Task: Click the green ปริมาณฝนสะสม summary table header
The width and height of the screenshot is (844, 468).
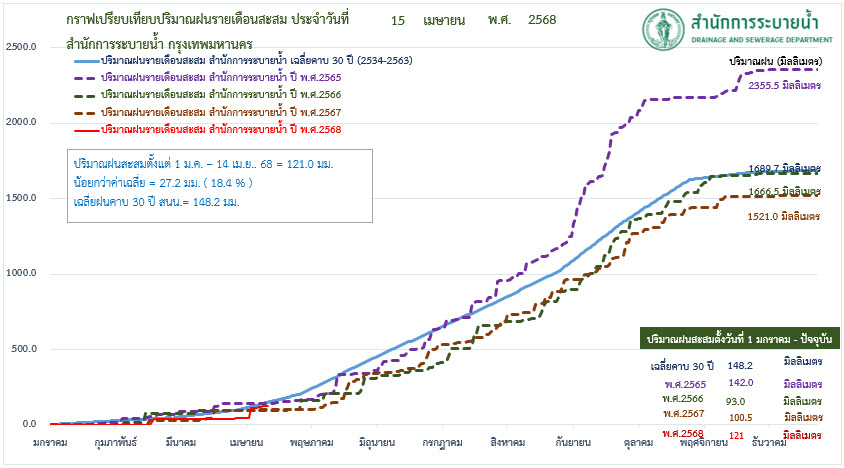Action: (738, 340)
